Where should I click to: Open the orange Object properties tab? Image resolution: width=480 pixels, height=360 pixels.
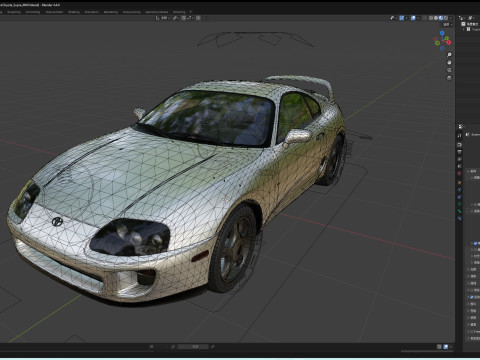point(460,183)
